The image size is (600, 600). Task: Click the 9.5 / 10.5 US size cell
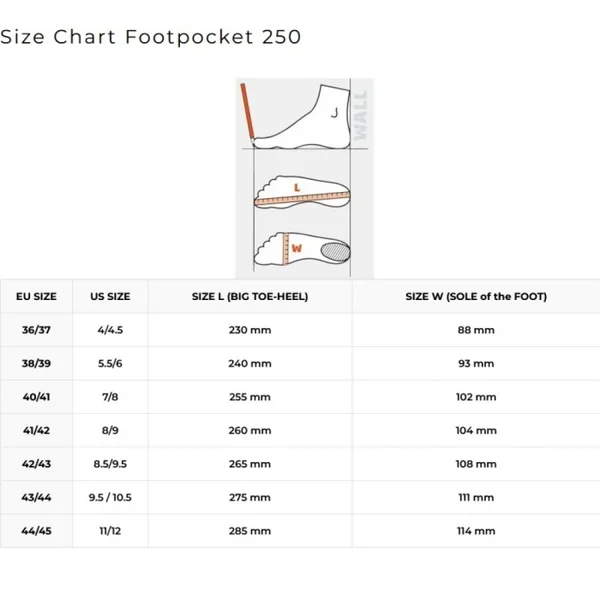(x=110, y=497)
